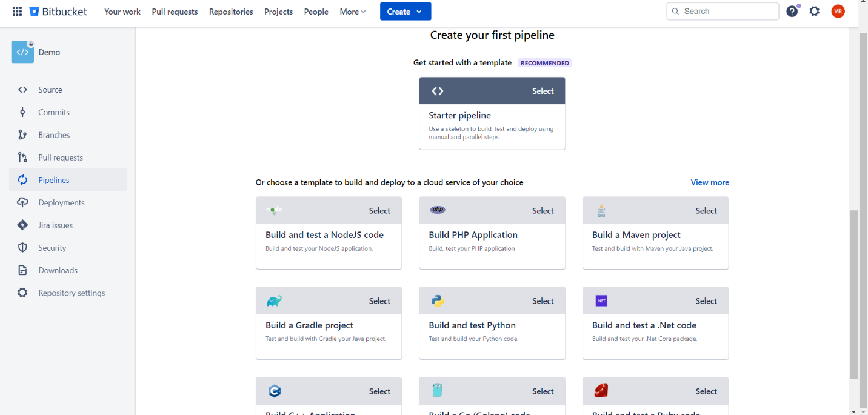
Task: Select the Starter pipeline template
Action: [543, 91]
